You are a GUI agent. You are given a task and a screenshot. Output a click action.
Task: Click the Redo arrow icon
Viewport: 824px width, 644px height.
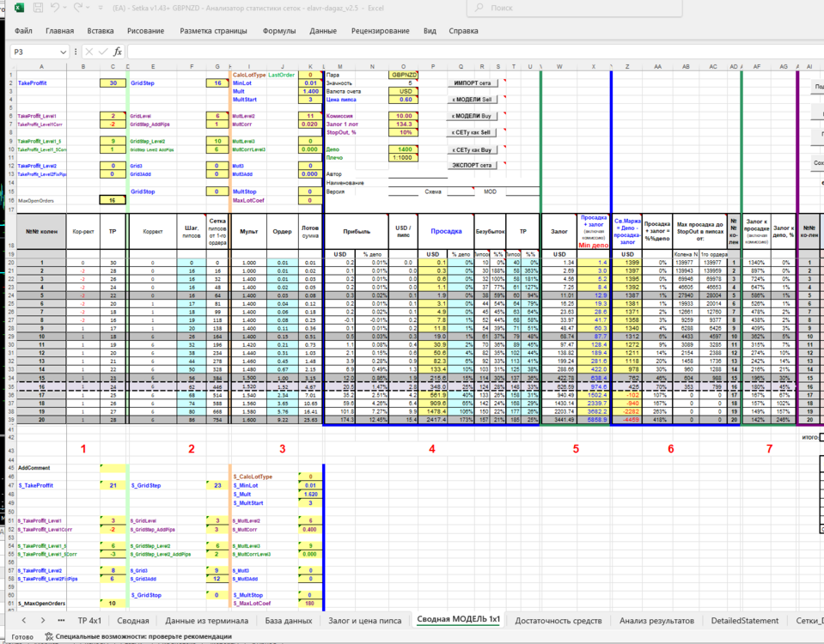tap(78, 8)
